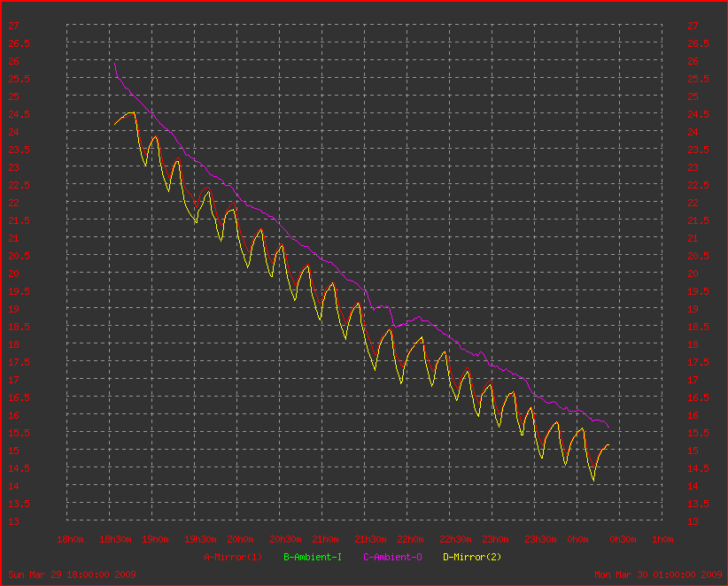
Task: Click the left axis value 21.5
Action: click(19, 220)
